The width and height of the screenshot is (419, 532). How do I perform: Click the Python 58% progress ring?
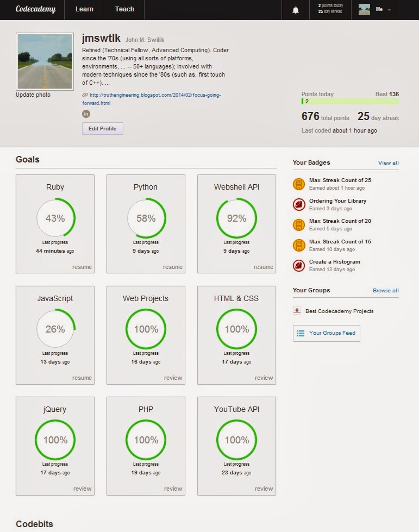146,218
